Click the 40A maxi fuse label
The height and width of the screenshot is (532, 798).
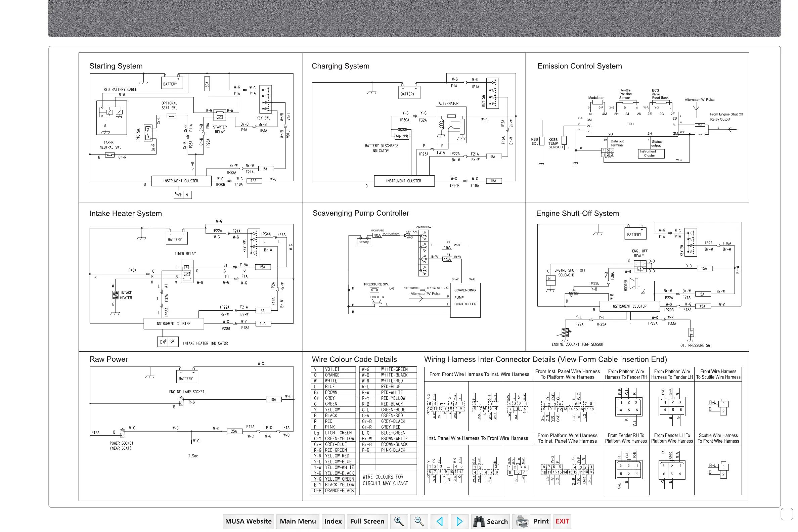(x=377, y=235)
